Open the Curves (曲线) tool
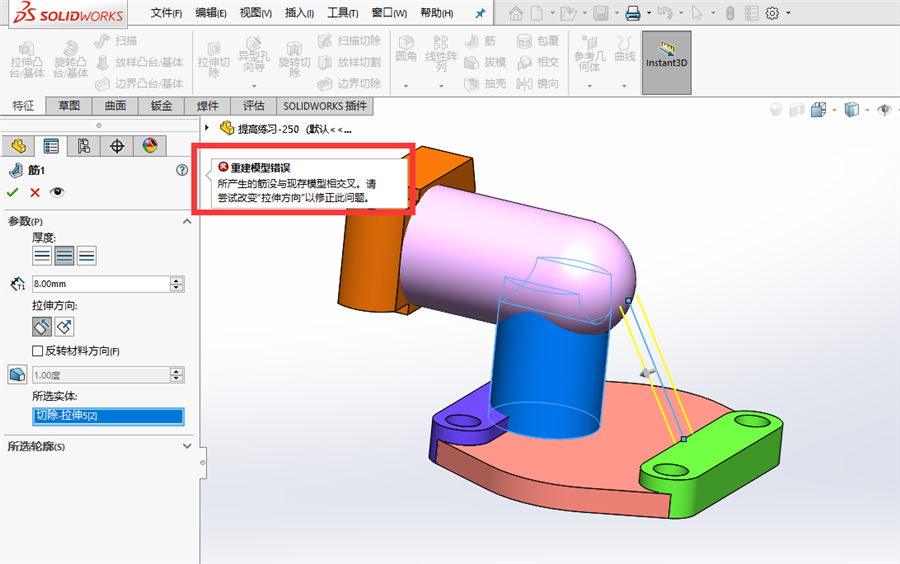The height and width of the screenshot is (564, 900). point(624,49)
